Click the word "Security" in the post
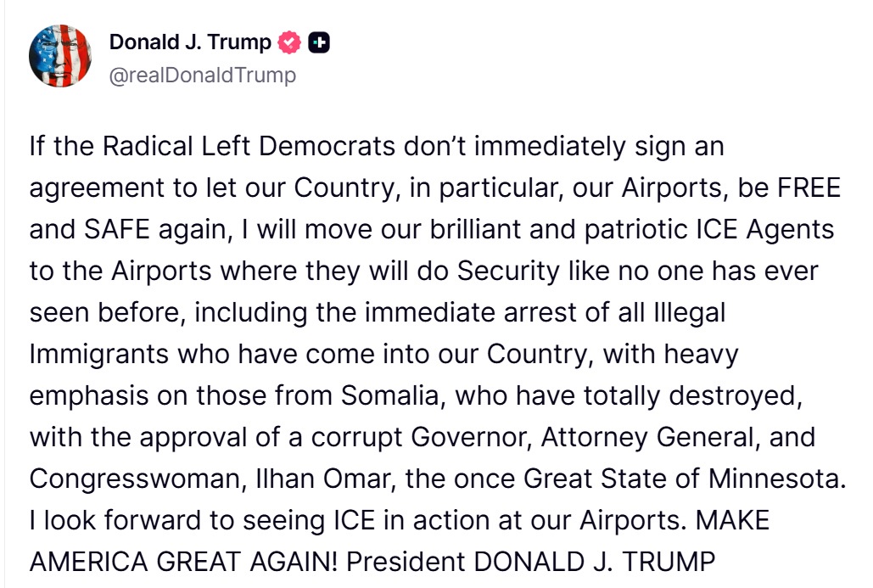Screen dimensions: 873x588 pyautogui.click(x=508, y=271)
